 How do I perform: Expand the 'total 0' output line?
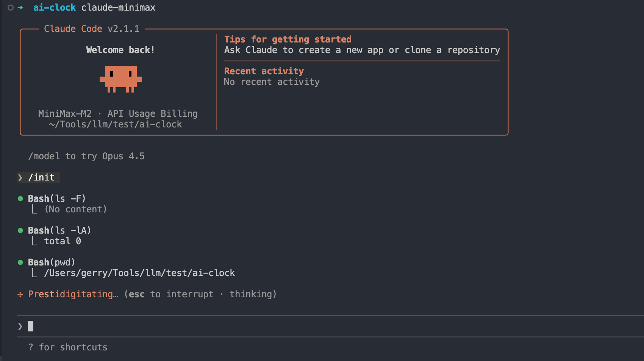(63, 241)
